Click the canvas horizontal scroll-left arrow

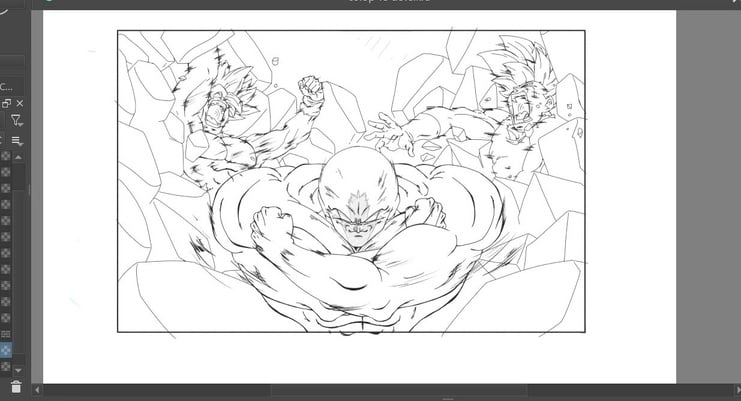(37, 390)
